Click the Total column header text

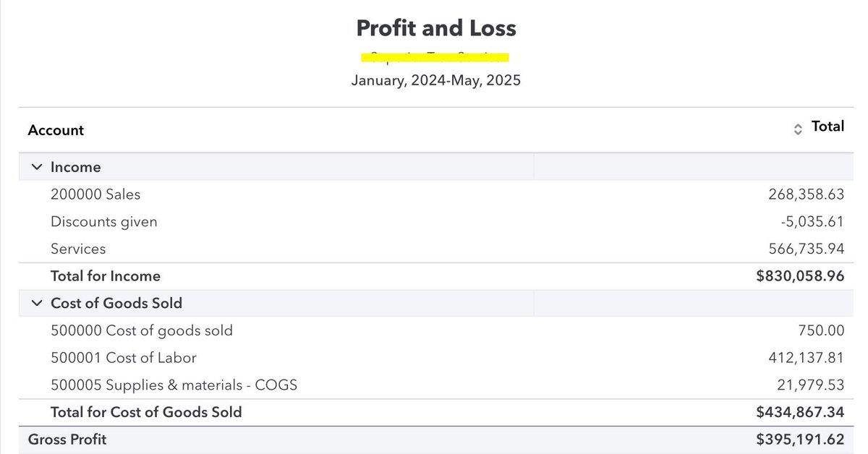[x=827, y=127]
